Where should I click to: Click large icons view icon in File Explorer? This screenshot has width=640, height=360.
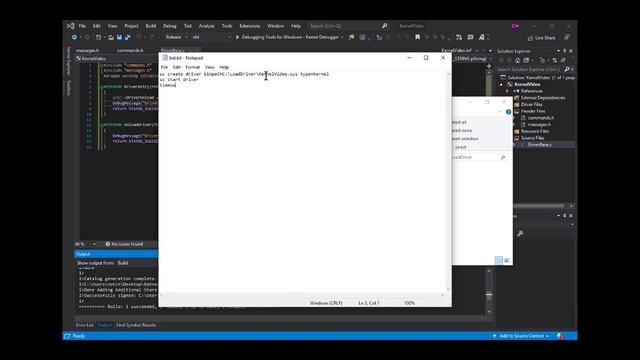click(x=507, y=260)
